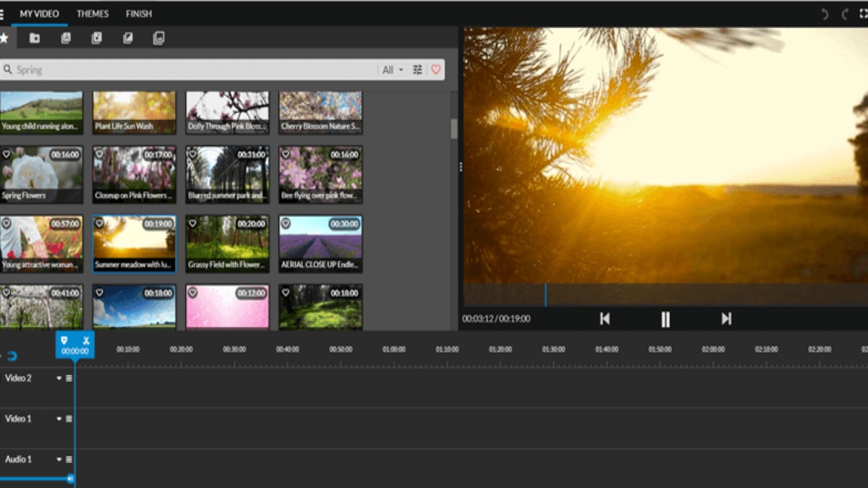The height and width of the screenshot is (488, 868).
Task: Expand the Video 2 track dropdown arrow
Action: click(59, 378)
